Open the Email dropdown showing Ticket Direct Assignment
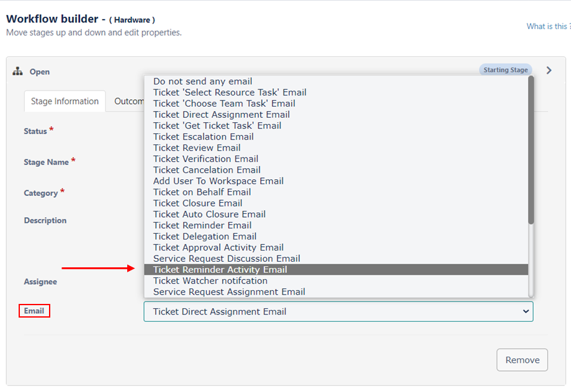Image resolution: width=571 pixels, height=392 pixels. [x=339, y=311]
